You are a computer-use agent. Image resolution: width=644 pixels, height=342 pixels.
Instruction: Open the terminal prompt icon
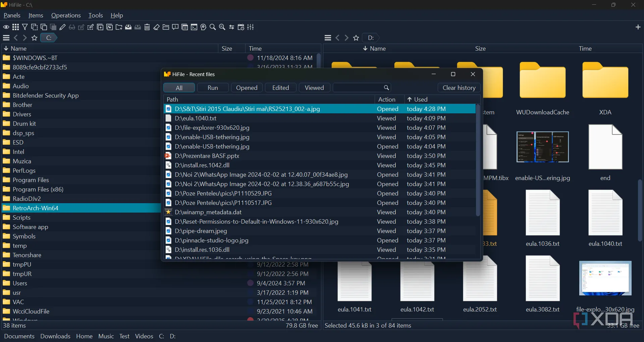tap(194, 27)
